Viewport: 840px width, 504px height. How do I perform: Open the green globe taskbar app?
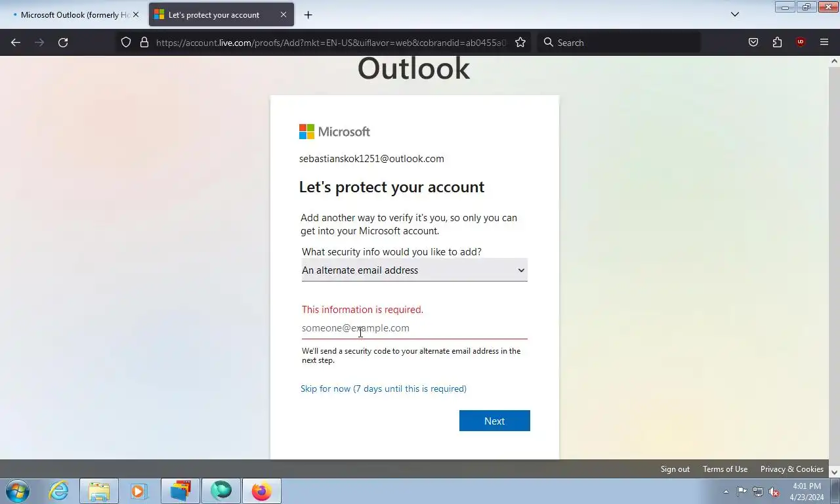(221, 491)
